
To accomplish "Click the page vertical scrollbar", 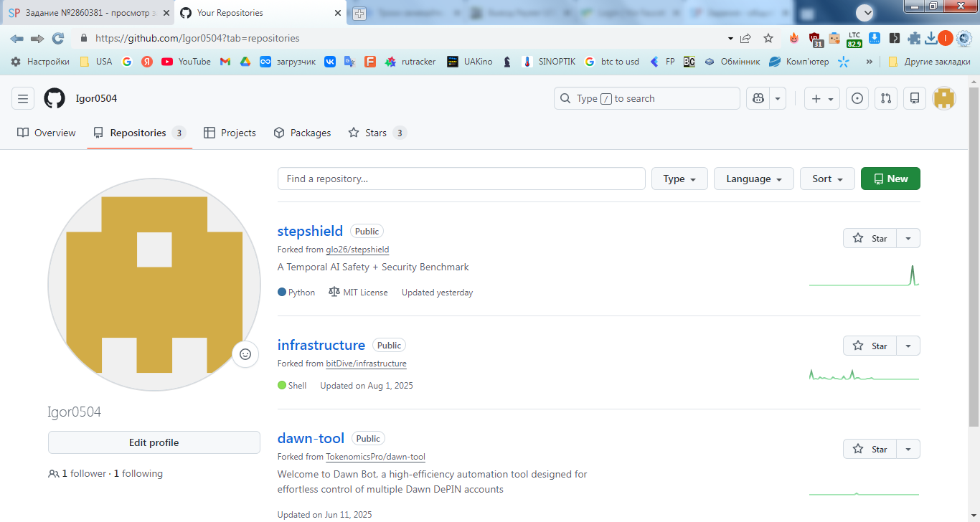I will tap(974, 256).
